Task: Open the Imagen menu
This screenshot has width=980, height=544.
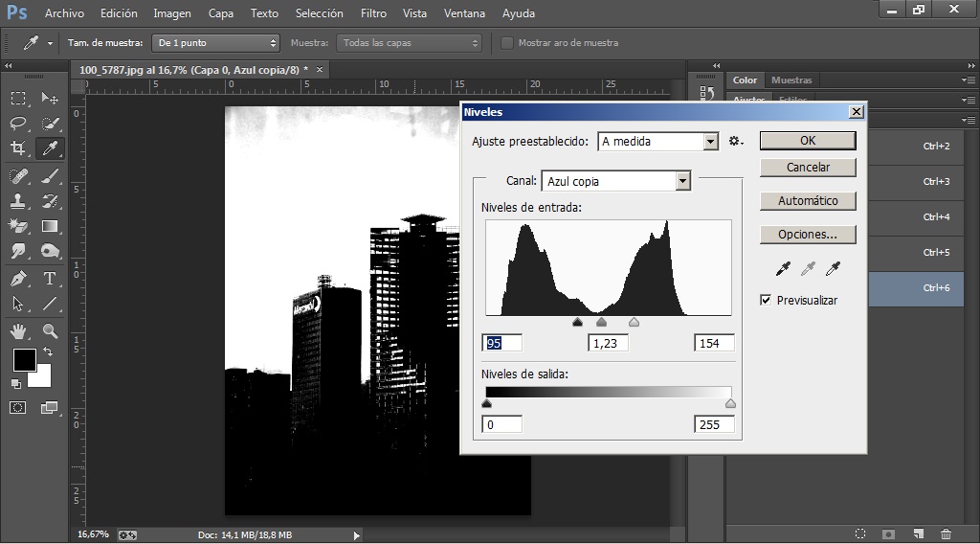Action: point(172,13)
